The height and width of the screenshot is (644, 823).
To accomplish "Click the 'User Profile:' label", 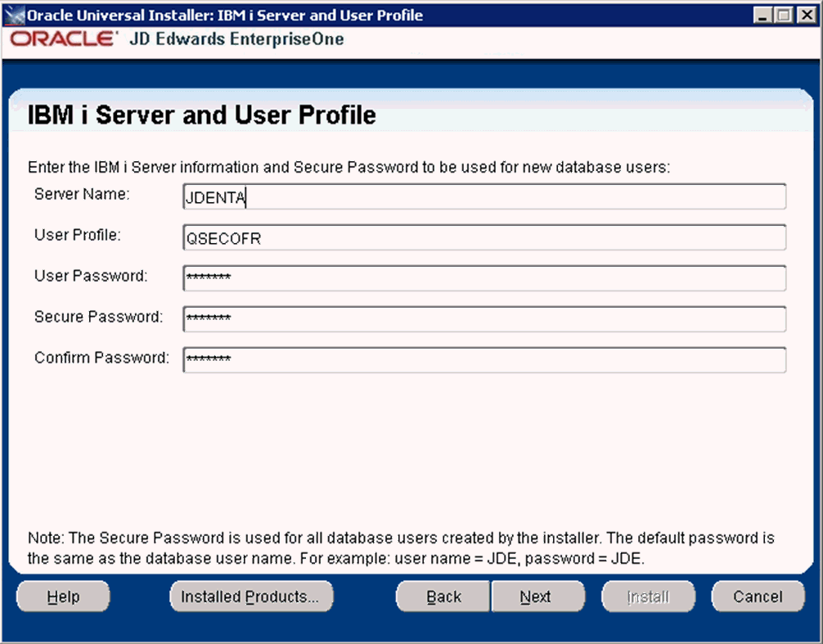I will point(77,235).
